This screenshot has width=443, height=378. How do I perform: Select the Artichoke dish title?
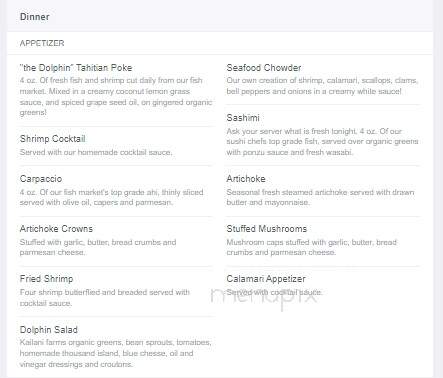[246, 179]
